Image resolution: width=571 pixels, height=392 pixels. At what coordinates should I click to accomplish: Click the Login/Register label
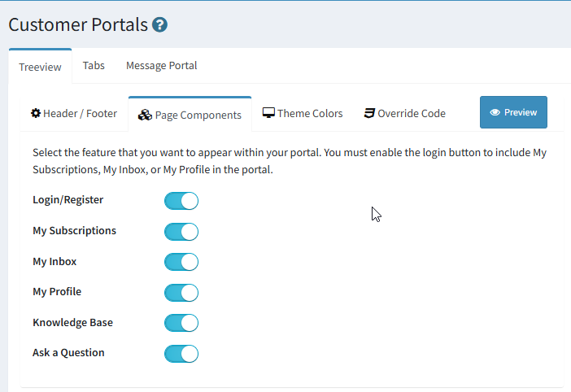[x=68, y=200]
